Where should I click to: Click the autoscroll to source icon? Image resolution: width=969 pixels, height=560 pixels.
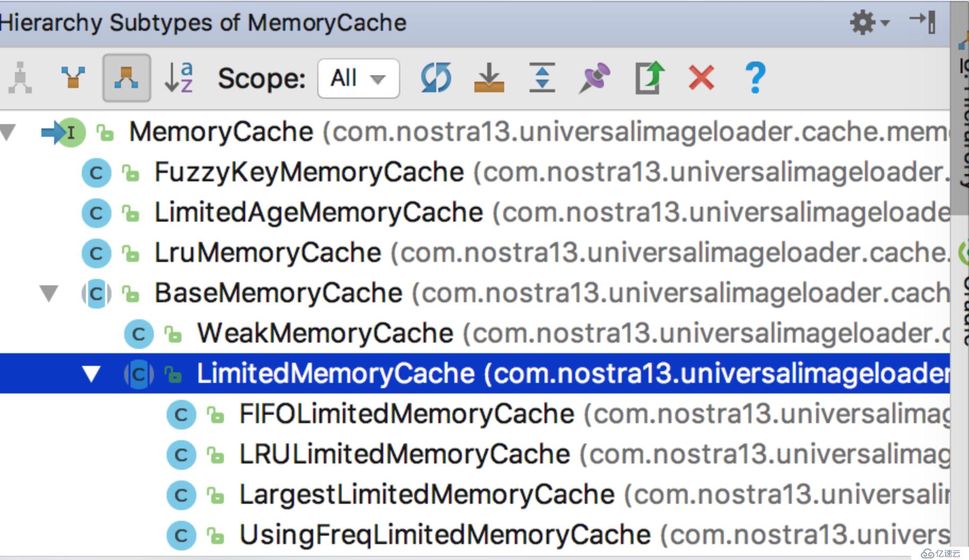tap(488, 78)
